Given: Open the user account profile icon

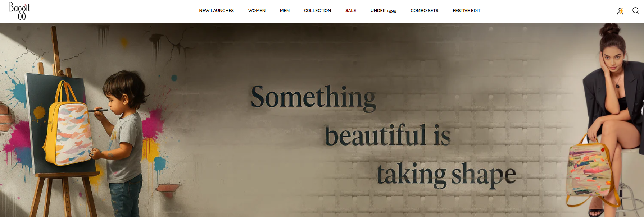Looking at the screenshot, I should coord(620,11).
